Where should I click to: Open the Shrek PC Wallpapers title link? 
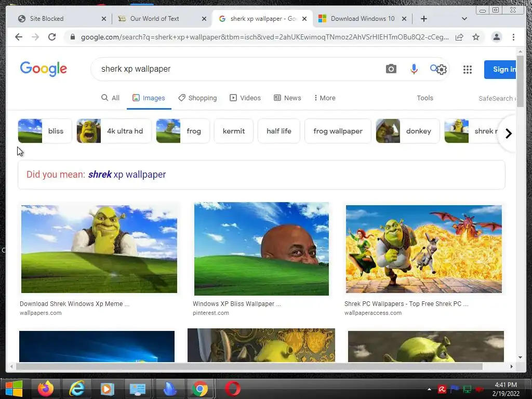(x=406, y=303)
